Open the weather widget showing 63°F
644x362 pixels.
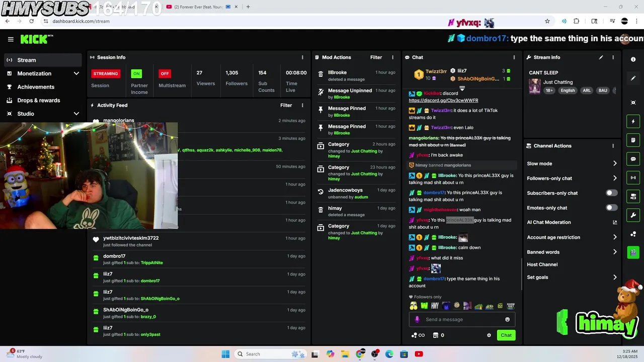[x=25, y=354]
